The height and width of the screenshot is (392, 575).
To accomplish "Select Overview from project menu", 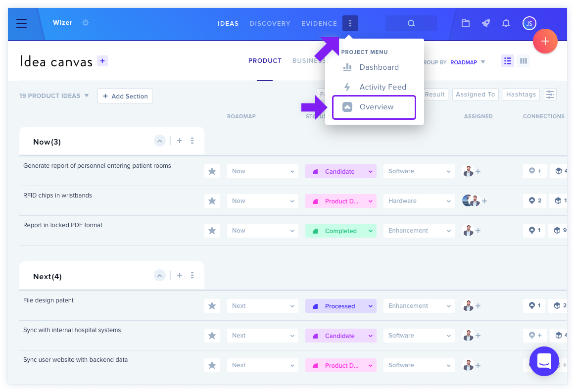I will pyautogui.click(x=374, y=107).
